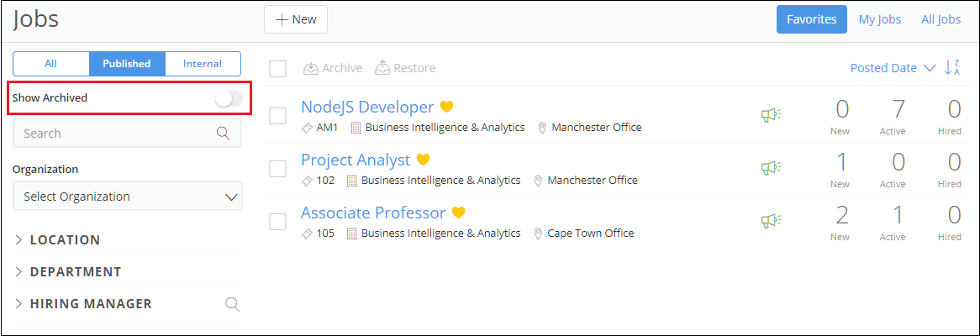Click the megaphone icon for Associate Professor
This screenshot has height=336, width=980.
(770, 221)
